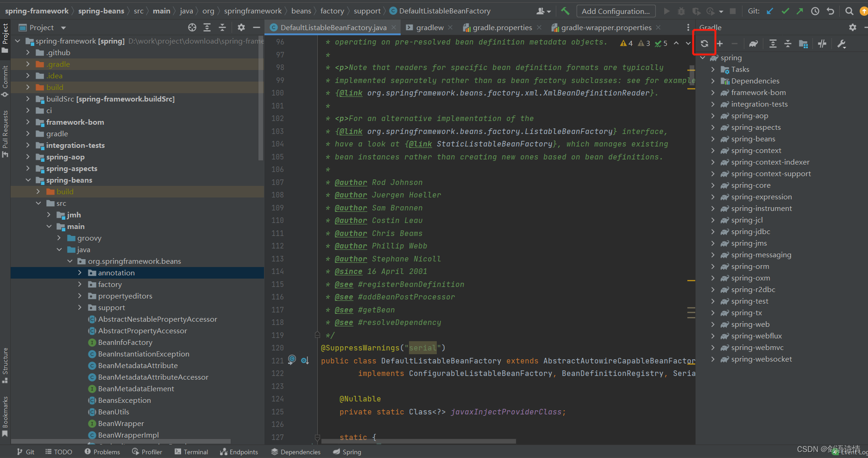
Task: Click the Gradle link project plus icon
Action: (x=720, y=44)
